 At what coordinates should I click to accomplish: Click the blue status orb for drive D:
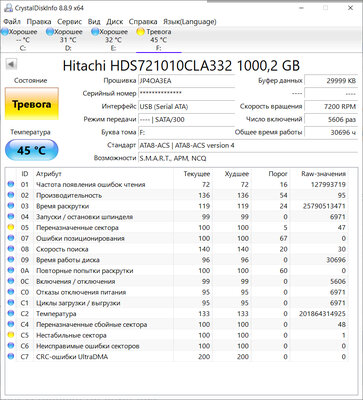coord(50,32)
